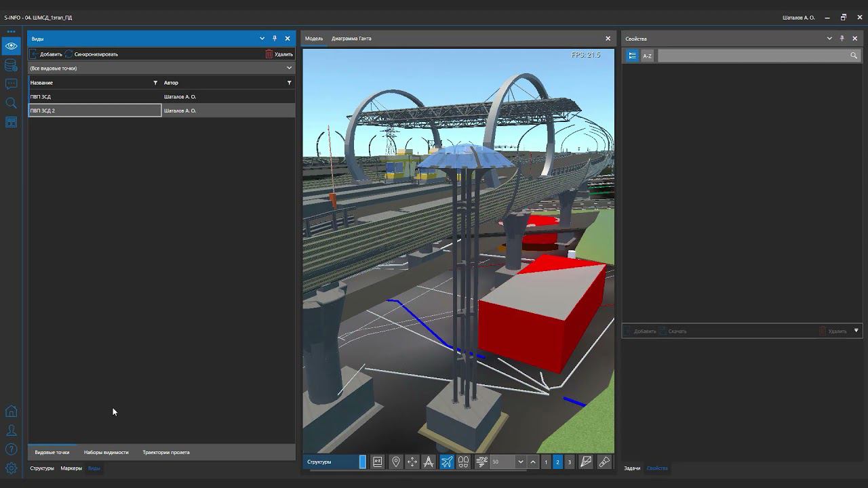Image resolution: width=868 pixels, height=488 pixels.
Task: Click the search field in Свойства panel
Action: point(753,56)
